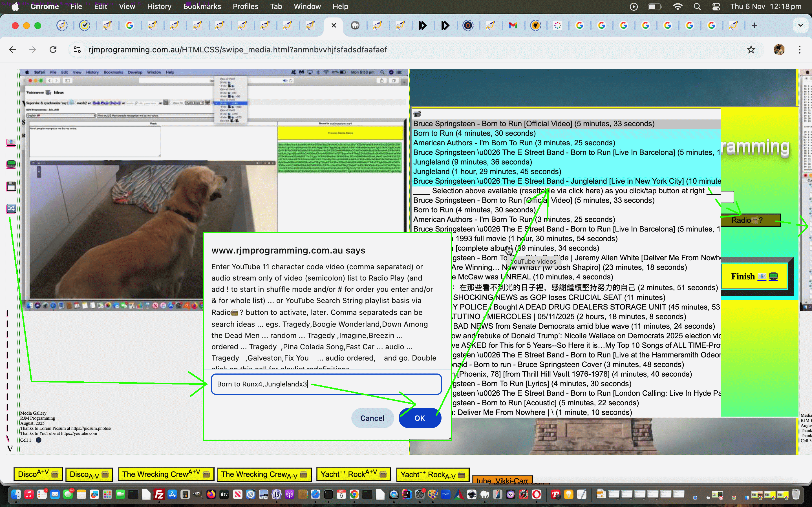Expand the tab search chevron
812x507 pixels.
pos(800,25)
